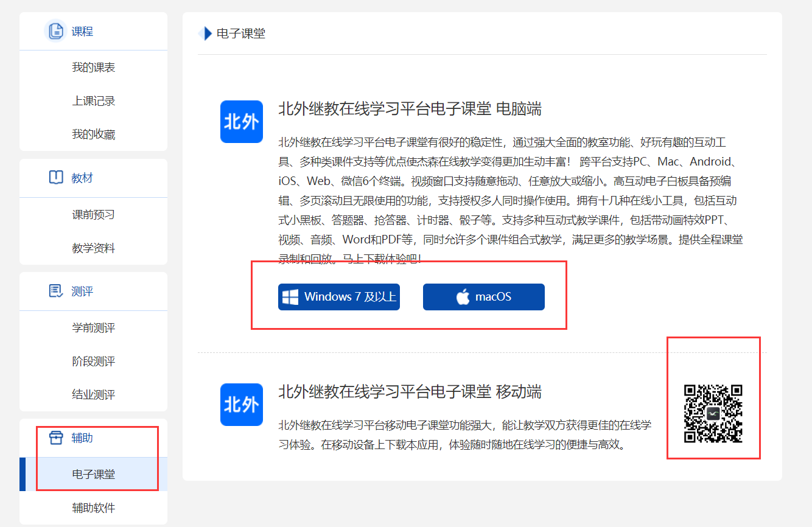
Task: Open 阶段测评 under 测评
Action: pyautogui.click(x=94, y=361)
